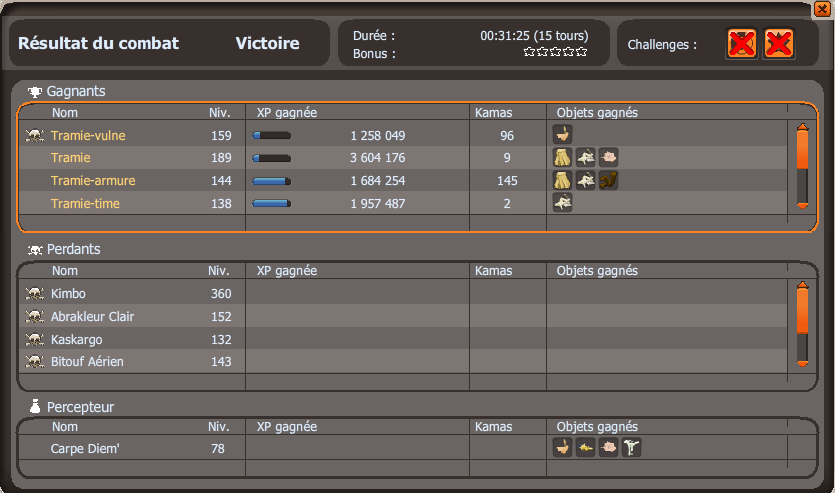Click the second failed challenge icon

coord(779,44)
